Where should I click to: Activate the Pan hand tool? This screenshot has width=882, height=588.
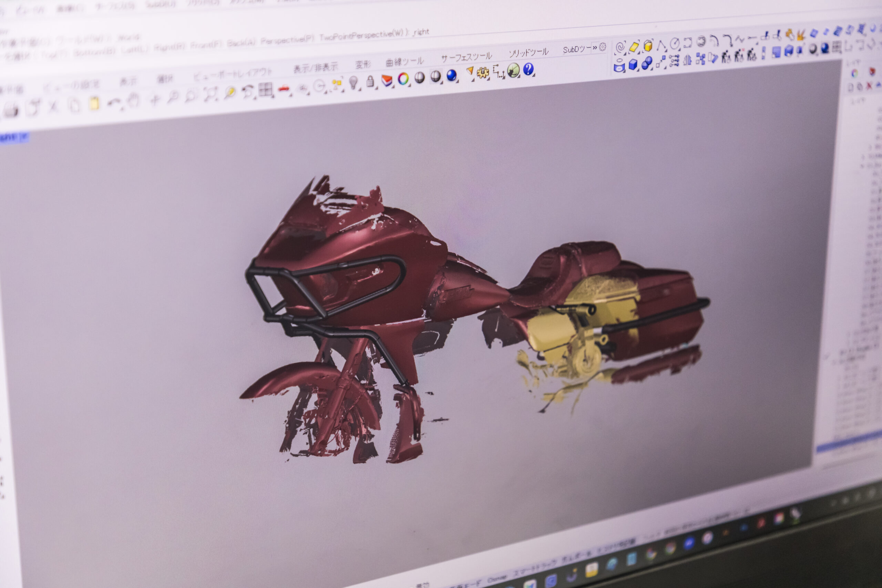pos(133,101)
